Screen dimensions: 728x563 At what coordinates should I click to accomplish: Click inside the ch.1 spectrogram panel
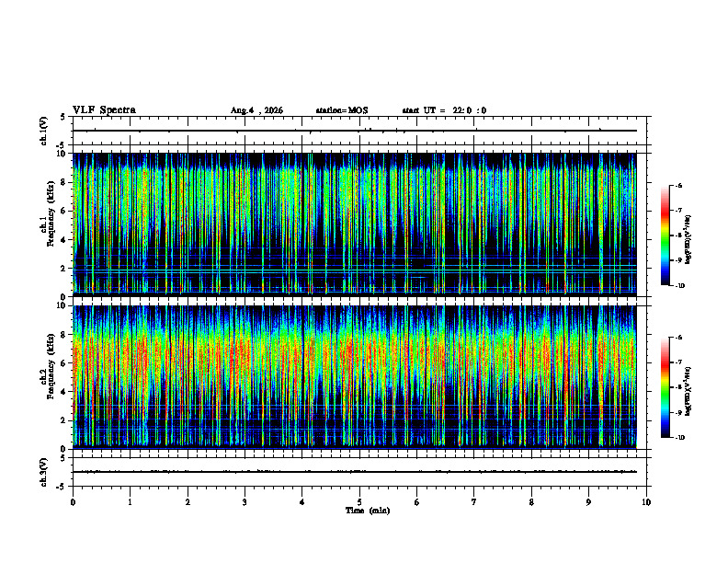click(355, 224)
